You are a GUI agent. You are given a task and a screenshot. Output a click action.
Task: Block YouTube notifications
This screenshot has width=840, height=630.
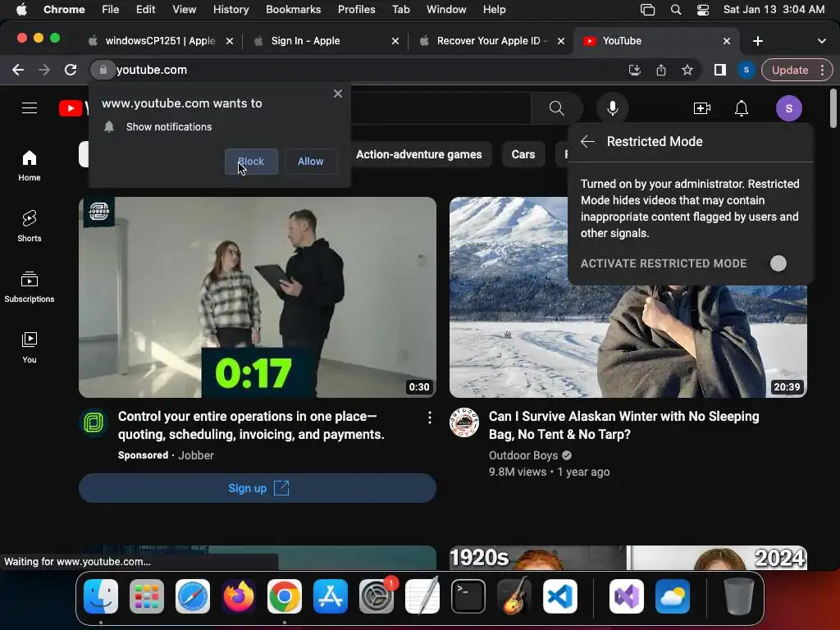coord(251,162)
